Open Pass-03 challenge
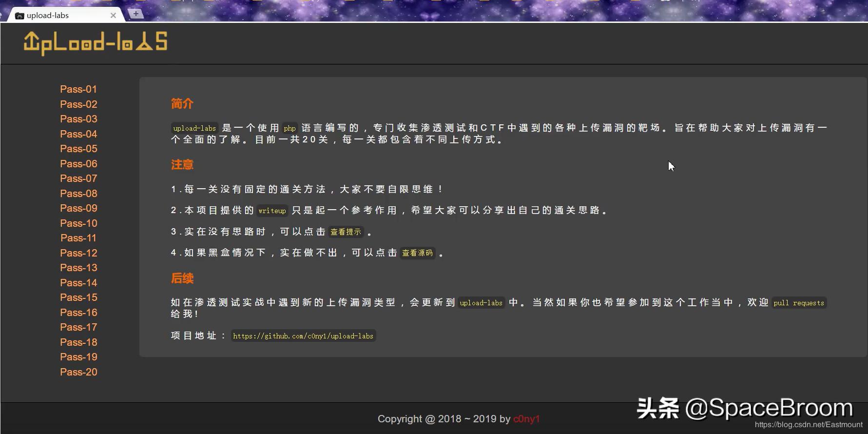Viewport: 868px width, 434px height. click(78, 119)
